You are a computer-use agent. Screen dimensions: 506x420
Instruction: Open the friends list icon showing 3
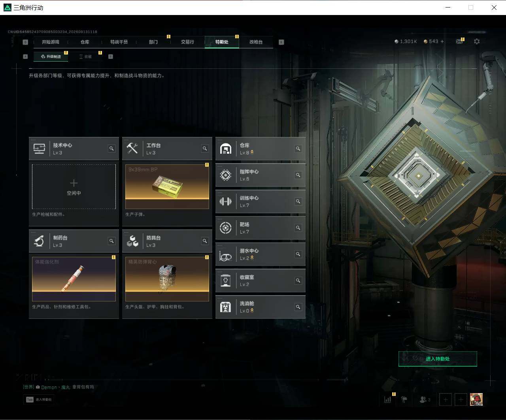tap(425, 399)
